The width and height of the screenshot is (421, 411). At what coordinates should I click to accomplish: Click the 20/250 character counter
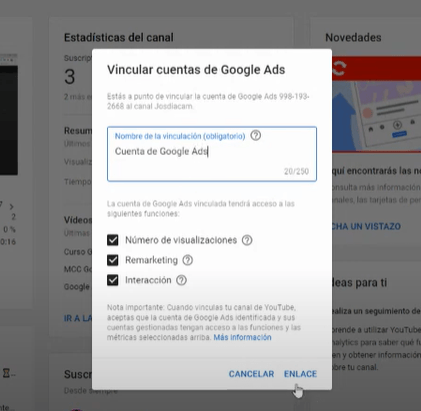[296, 171]
